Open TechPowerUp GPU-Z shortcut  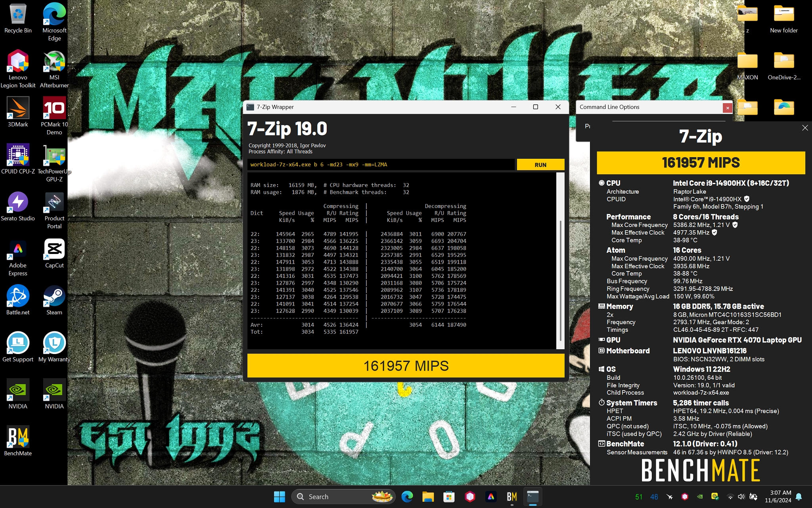(x=54, y=163)
